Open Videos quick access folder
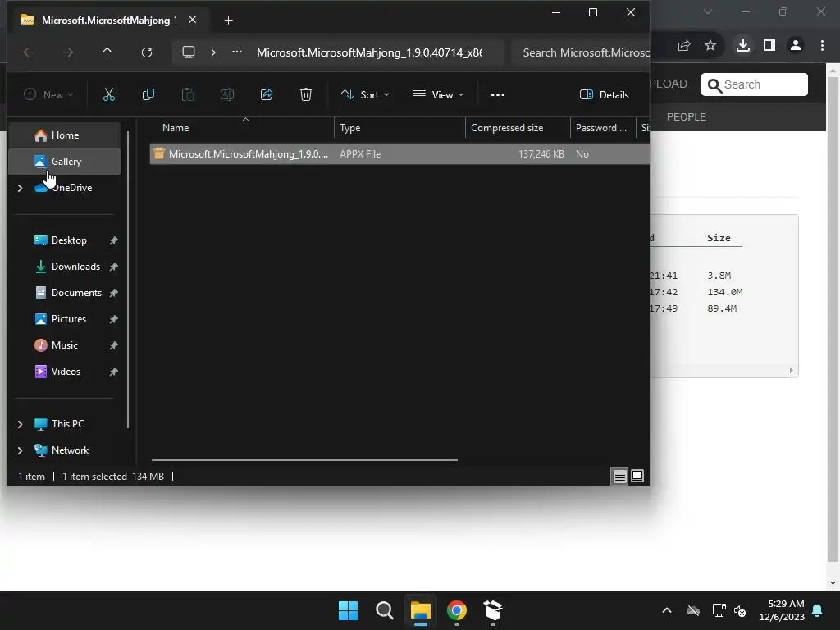 (x=65, y=372)
